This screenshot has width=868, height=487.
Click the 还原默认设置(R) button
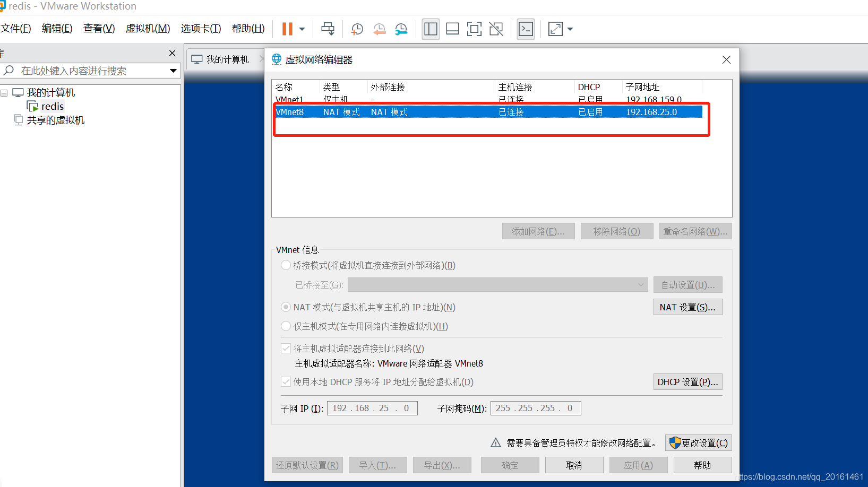pos(307,465)
